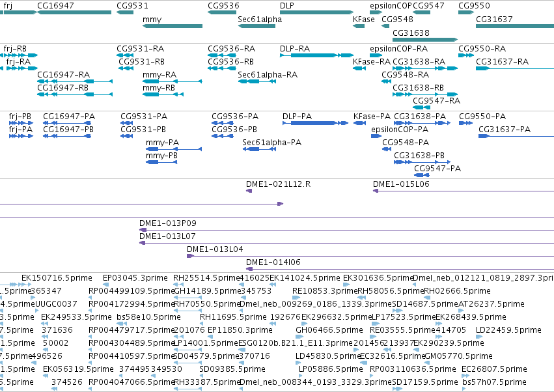The width and height of the screenshot is (554, 392).
Task: Click the CG9550 gene label
Action: click(474, 6)
